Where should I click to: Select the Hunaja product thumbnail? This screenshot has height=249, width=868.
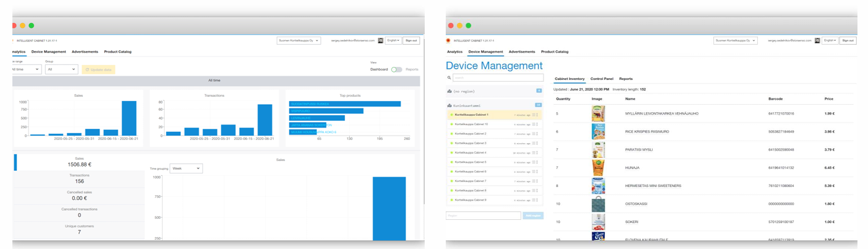pyautogui.click(x=597, y=167)
